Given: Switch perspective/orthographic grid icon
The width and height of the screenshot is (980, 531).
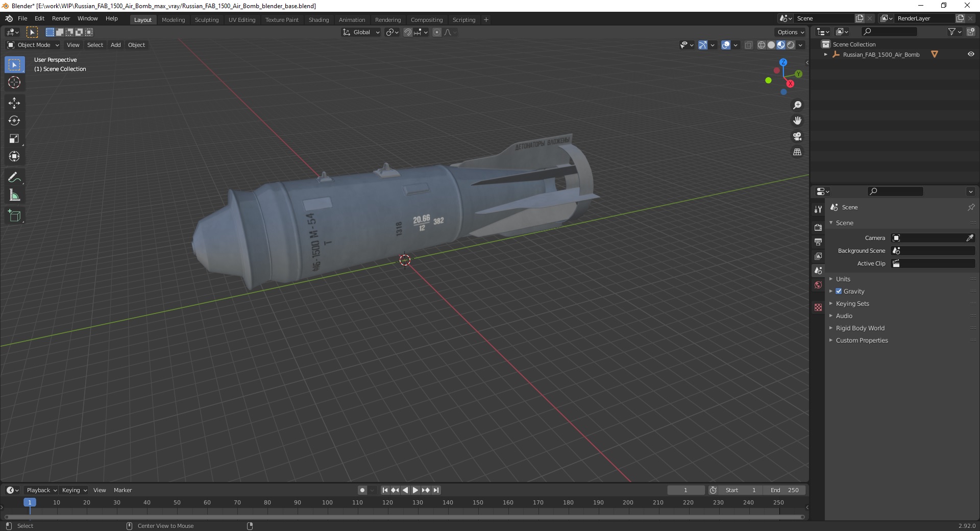Looking at the screenshot, I should pyautogui.click(x=797, y=152).
